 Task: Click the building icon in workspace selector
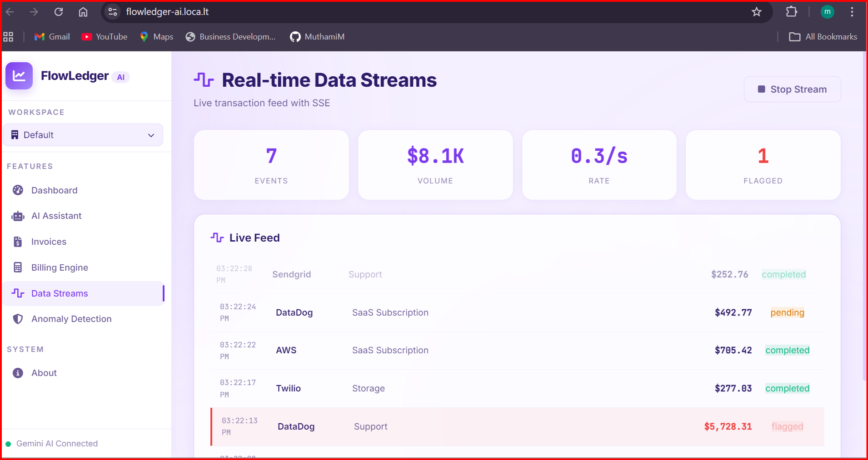coord(15,135)
